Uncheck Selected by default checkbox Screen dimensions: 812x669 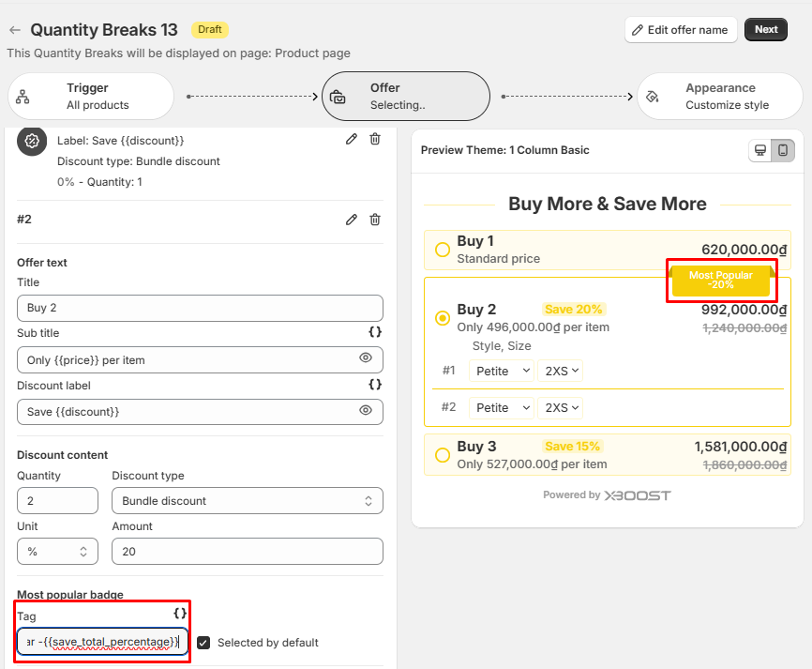[203, 643]
